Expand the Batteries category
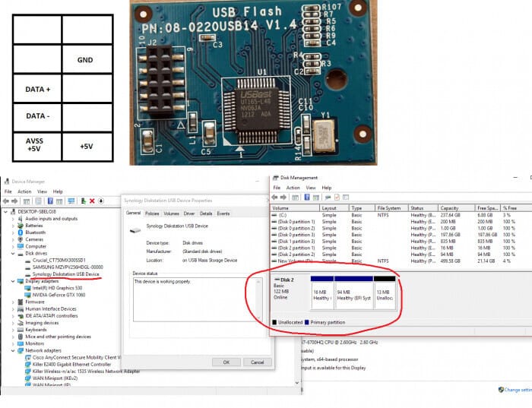This screenshot has height=408, width=532. (14, 226)
